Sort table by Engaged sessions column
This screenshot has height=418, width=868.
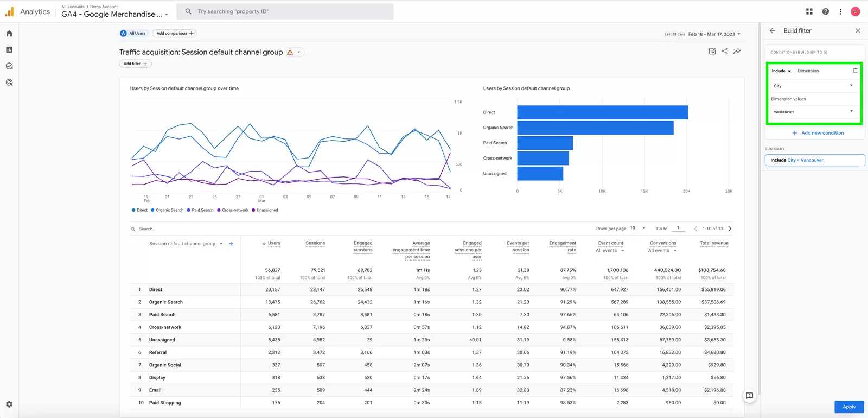363,246
